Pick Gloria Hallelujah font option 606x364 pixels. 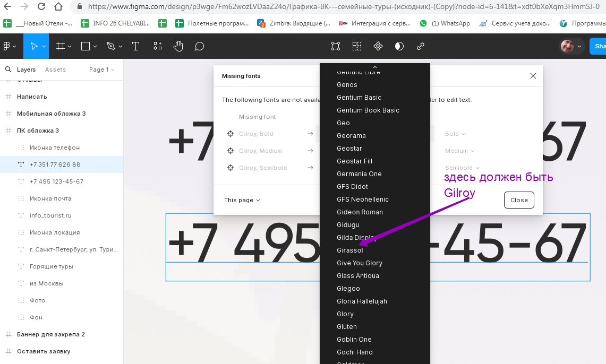click(362, 301)
